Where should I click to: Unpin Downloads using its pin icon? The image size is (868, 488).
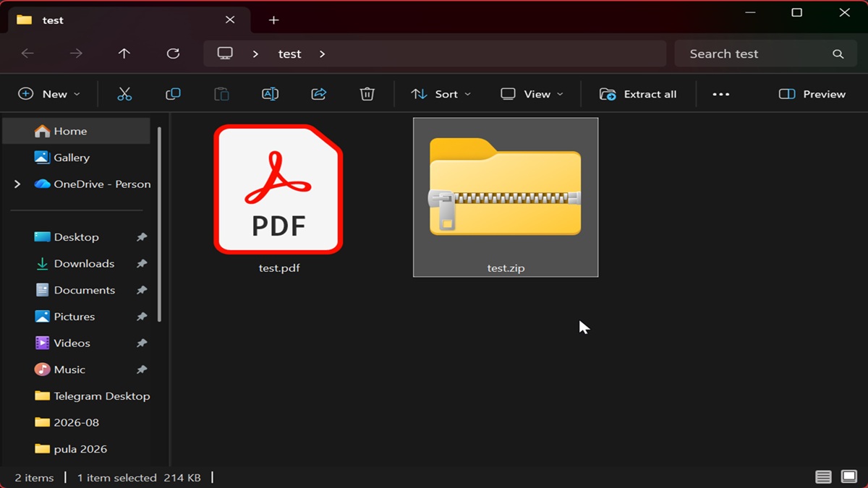pos(142,264)
